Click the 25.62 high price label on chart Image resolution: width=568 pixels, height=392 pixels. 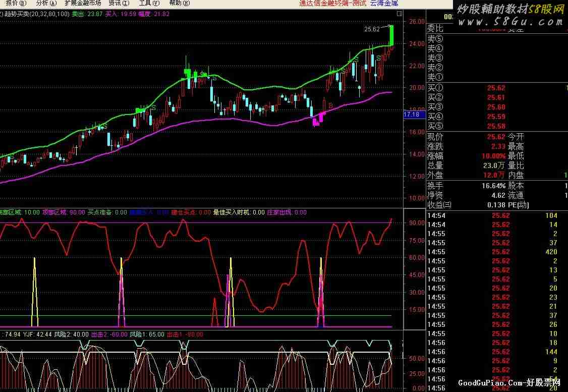371,29
